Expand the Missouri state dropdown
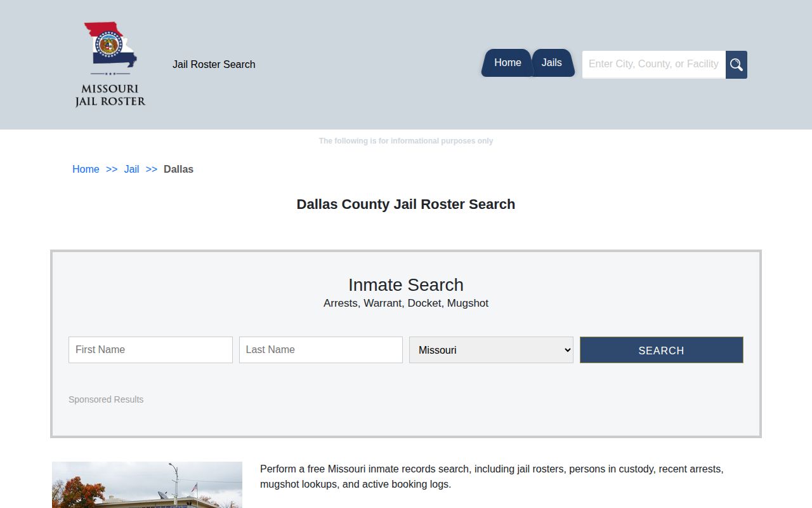The image size is (812, 508). point(491,350)
